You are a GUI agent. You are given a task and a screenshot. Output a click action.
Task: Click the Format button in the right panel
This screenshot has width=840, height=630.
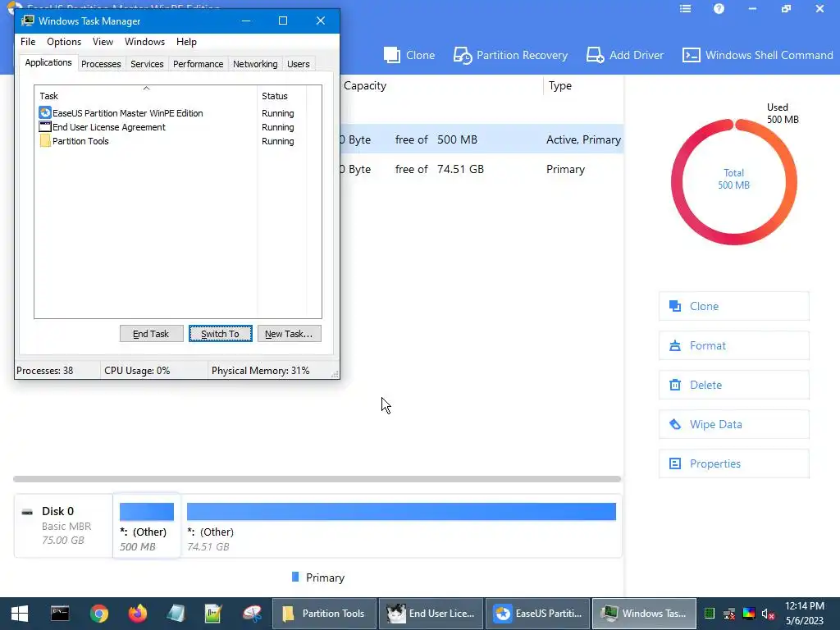click(734, 345)
